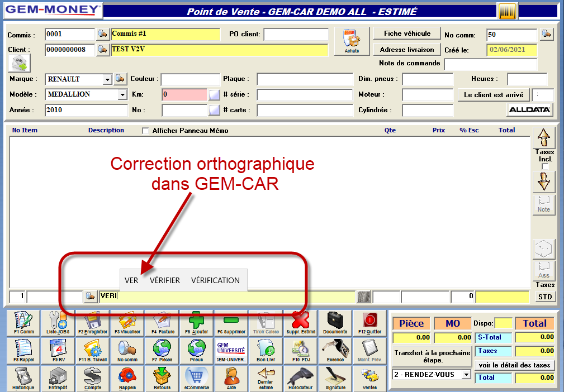The image size is (564, 392).
Task: Move line up with the up arrow
Action: click(x=543, y=137)
